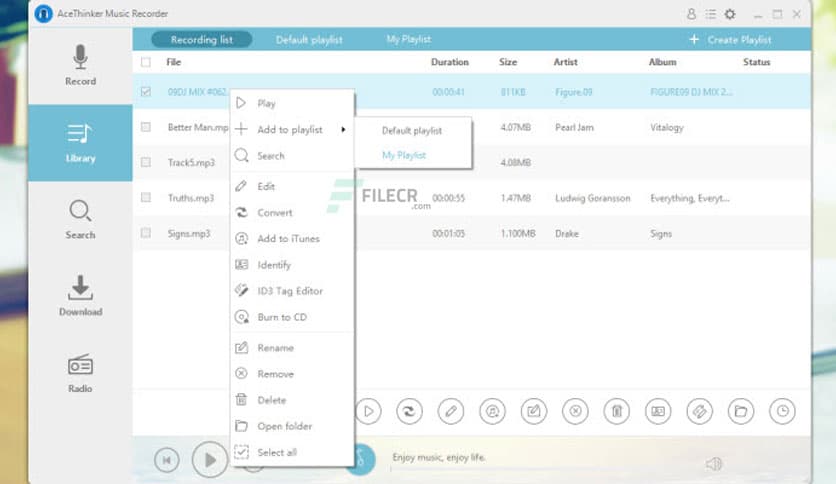Click the user account icon in title bar

691,14
